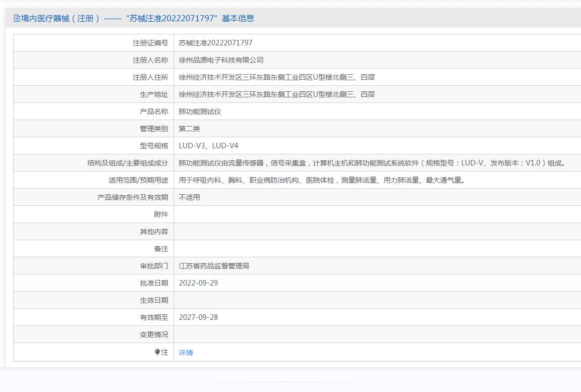
Task: Click the 适用范围/预期用途 description text
Action: [x=322, y=180]
